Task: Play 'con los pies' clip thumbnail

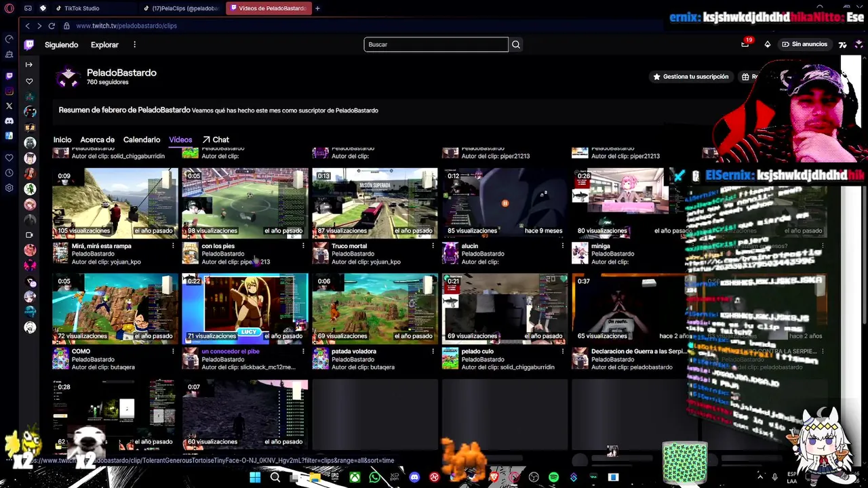Action: 245,203
